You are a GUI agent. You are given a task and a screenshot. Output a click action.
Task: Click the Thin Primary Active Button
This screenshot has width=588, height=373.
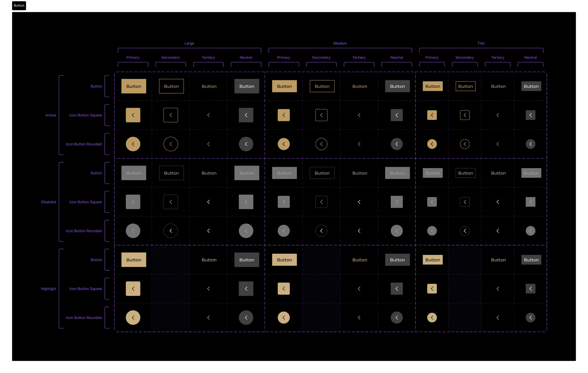pyautogui.click(x=433, y=86)
